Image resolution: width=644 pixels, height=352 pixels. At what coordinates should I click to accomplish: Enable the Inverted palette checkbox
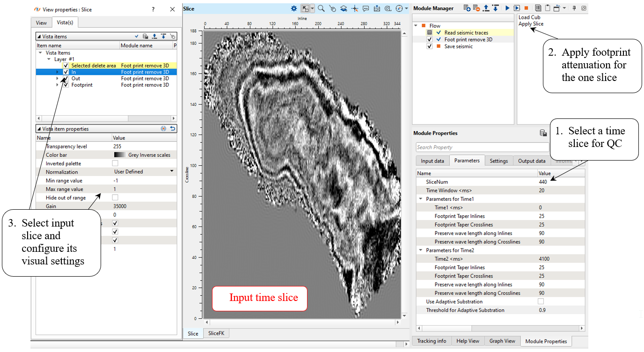115,163
